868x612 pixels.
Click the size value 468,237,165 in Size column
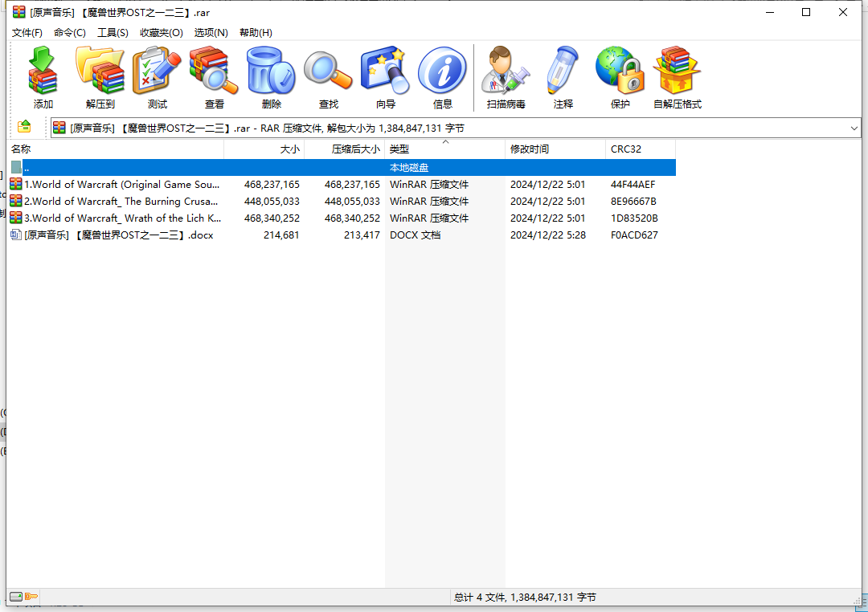point(272,184)
